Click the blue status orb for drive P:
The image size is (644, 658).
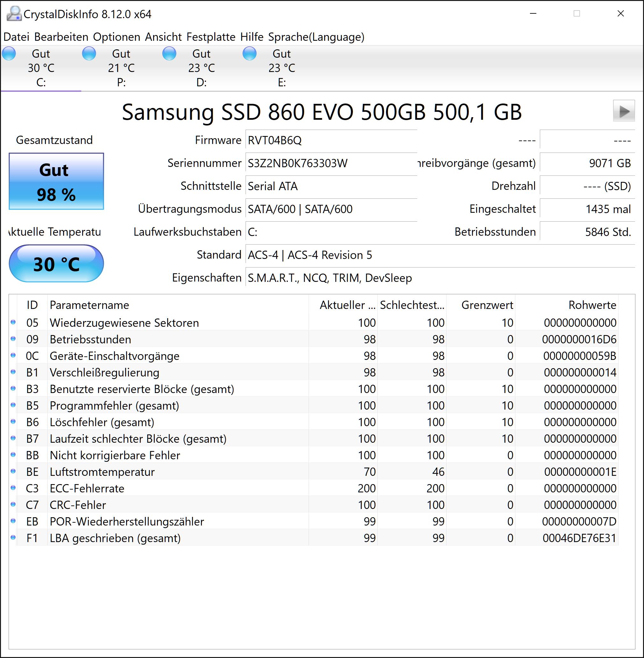pos(89,54)
